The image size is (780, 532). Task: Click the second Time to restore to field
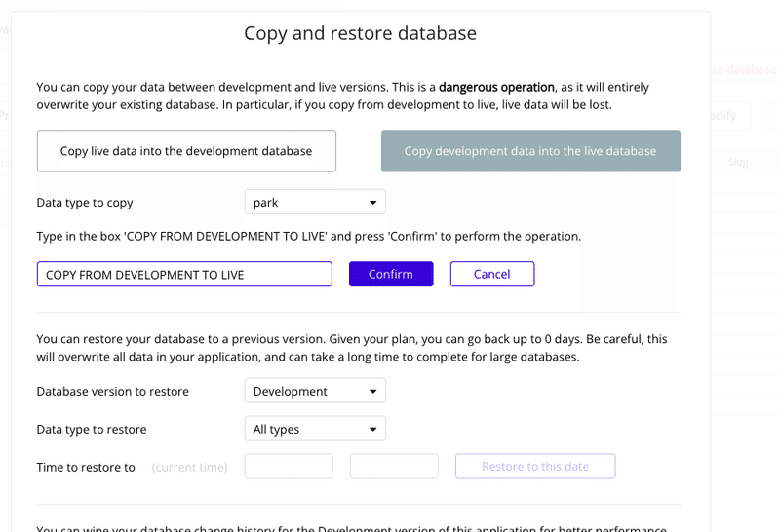[x=394, y=467]
